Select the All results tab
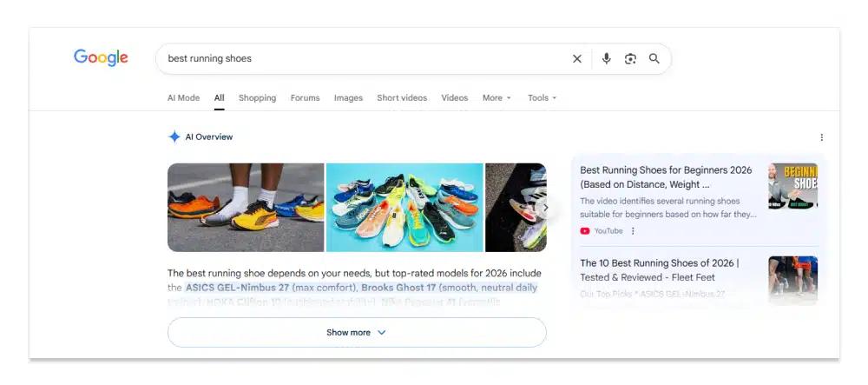868x385 pixels. coord(220,98)
